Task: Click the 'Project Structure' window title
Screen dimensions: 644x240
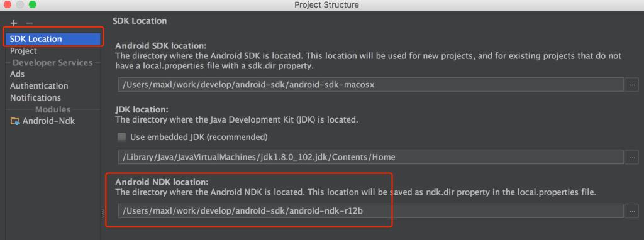Action: pyautogui.click(x=326, y=5)
